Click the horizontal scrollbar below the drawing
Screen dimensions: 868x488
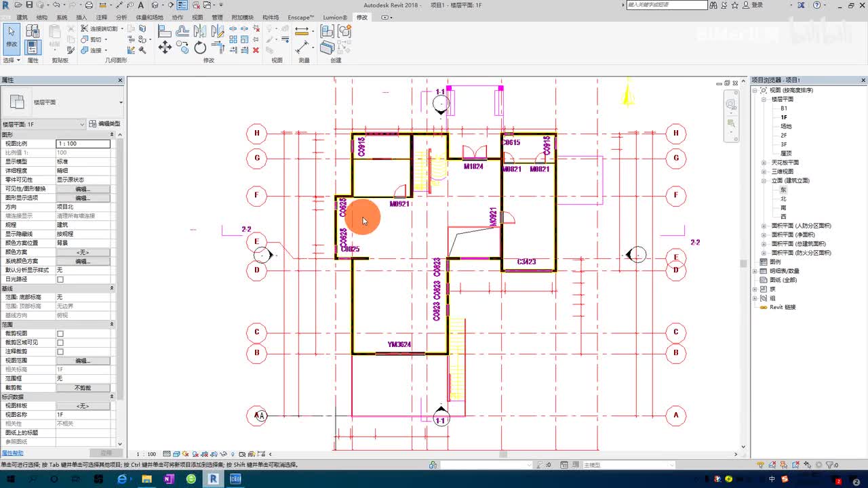tap(503, 454)
